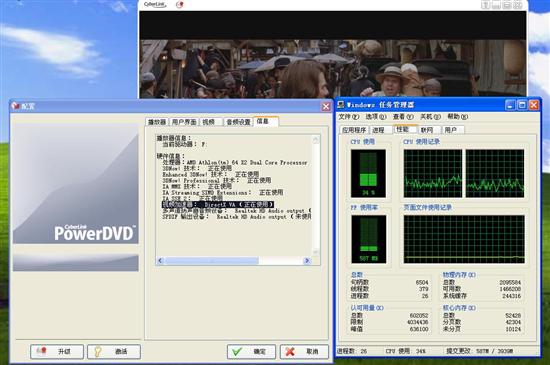Click the 'SPDIF 输出设备' Realtek HD Audio line
This screenshot has width=550, height=365.
click(x=236, y=217)
